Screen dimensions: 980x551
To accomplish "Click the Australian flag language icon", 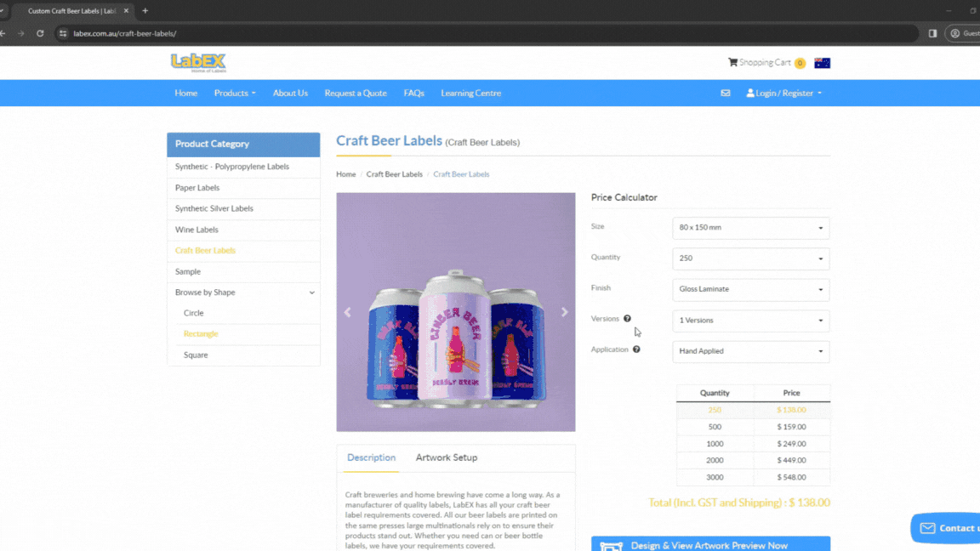I will pos(821,62).
